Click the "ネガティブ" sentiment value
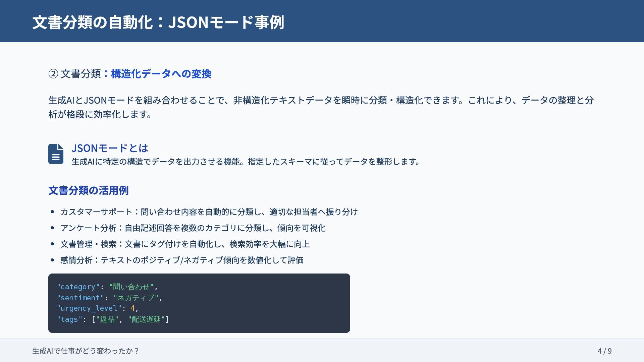644x362 pixels. [136, 298]
